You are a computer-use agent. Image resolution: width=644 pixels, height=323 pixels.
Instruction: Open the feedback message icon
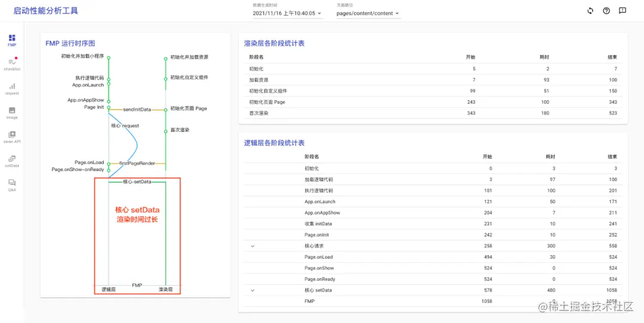(622, 11)
